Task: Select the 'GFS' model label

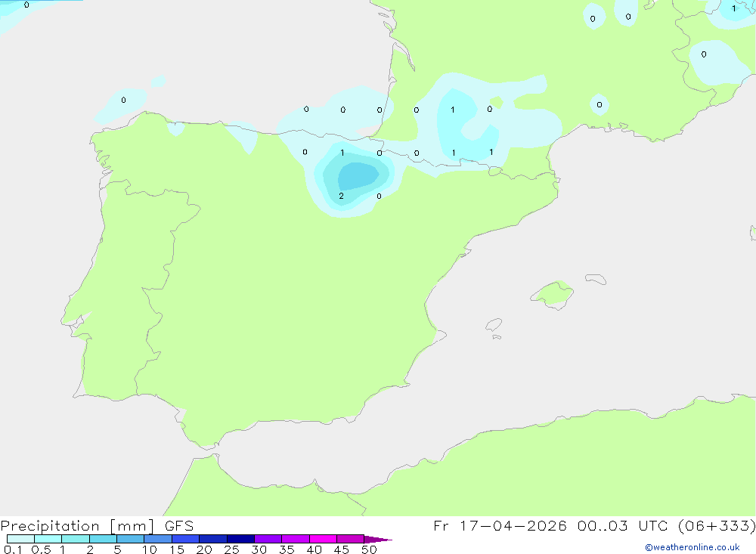Action: tap(179, 525)
